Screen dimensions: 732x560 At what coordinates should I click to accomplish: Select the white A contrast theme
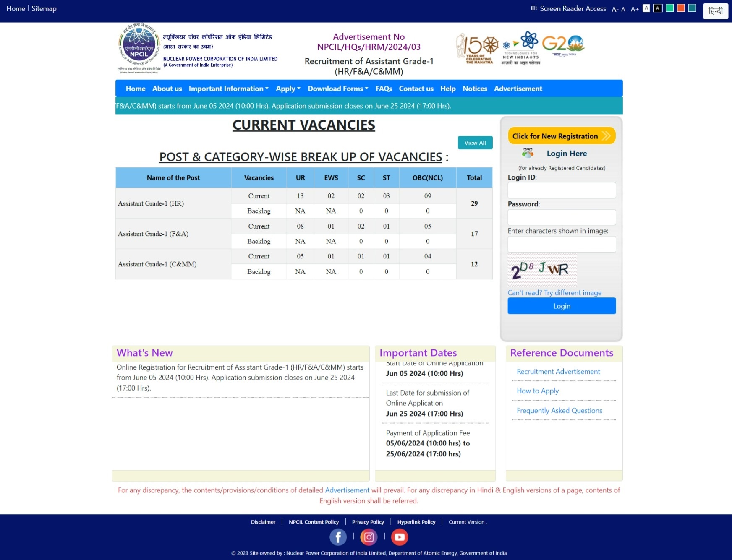[x=646, y=8]
